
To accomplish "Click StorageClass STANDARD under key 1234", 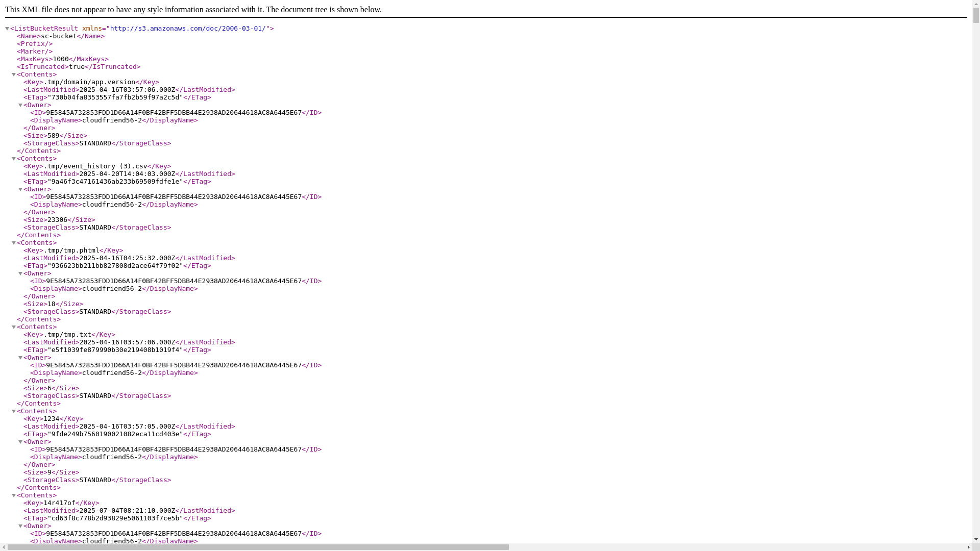I will click(95, 480).
